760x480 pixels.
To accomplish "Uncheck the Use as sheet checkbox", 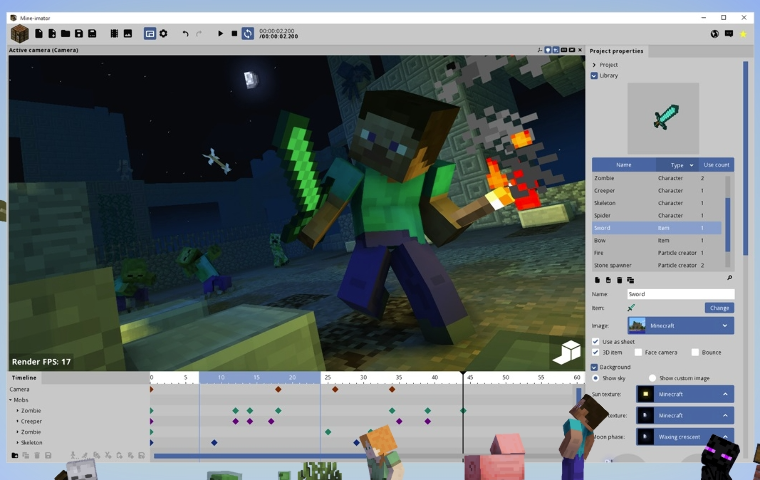I will 596,341.
